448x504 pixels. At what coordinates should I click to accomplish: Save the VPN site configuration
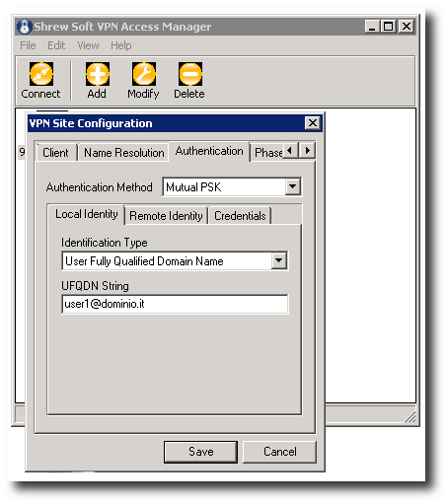pyautogui.click(x=200, y=452)
